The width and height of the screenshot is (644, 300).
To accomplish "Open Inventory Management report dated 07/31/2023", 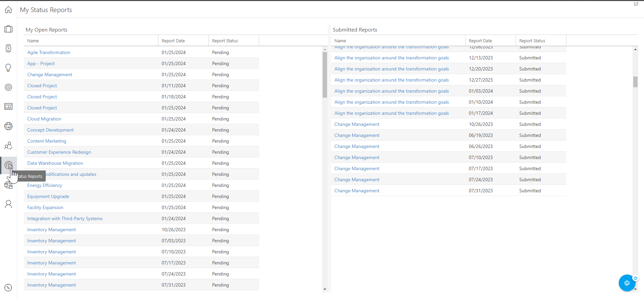I will point(51,285).
